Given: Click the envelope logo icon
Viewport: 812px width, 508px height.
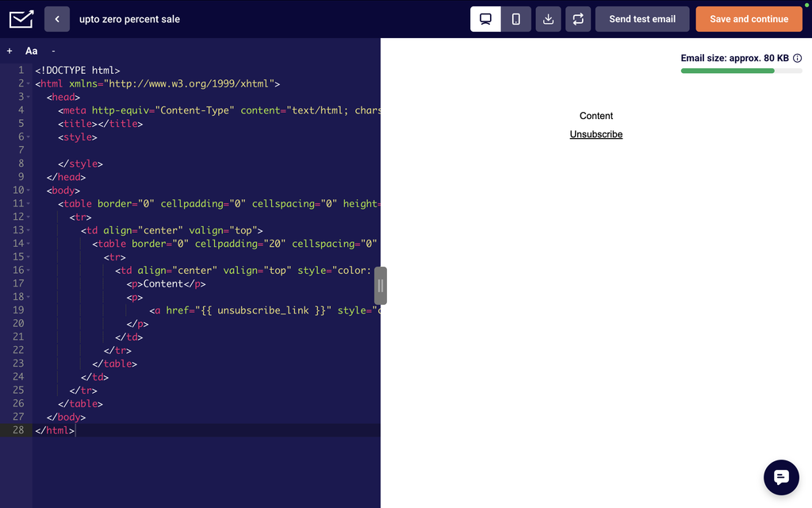Looking at the screenshot, I should pos(21,19).
